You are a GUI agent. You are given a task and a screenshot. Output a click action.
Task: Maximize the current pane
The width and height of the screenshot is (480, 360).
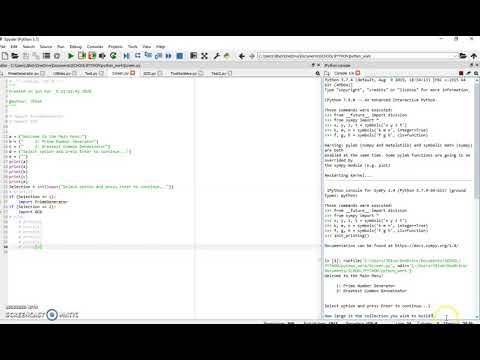[x=193, y=56]
